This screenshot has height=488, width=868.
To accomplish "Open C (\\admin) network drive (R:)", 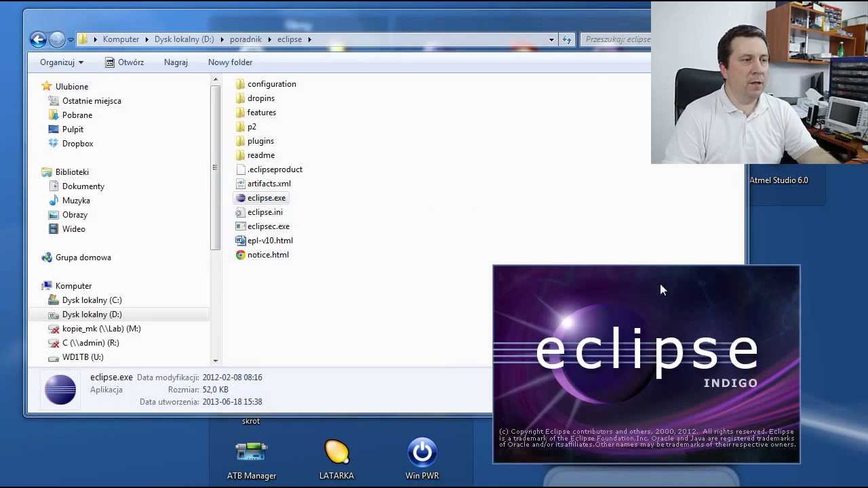I will coord(90,343).
